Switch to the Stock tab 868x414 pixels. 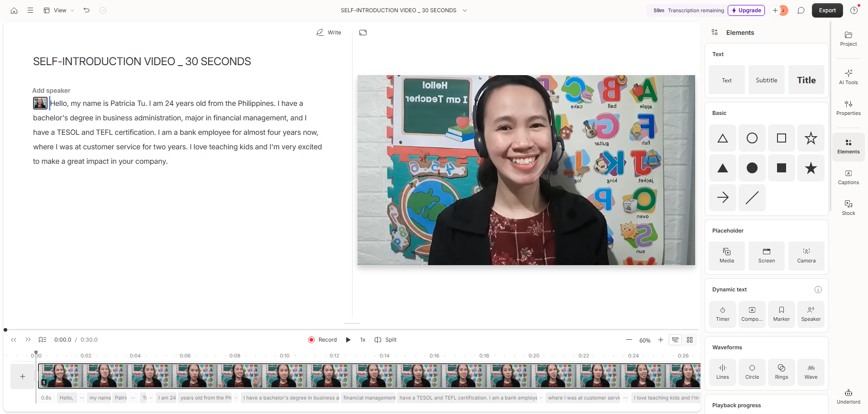click(x=848, y=208)
